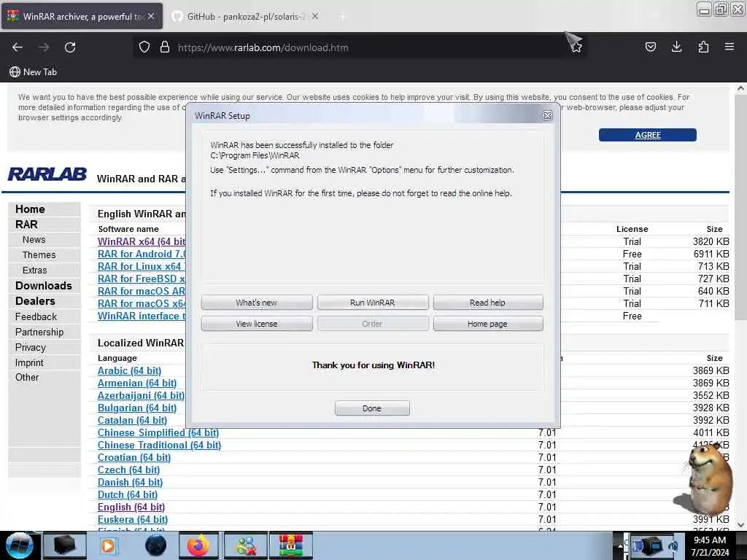Click the AGREE cookie button
This screenshot has height=560, width=747.
(648, 135)
